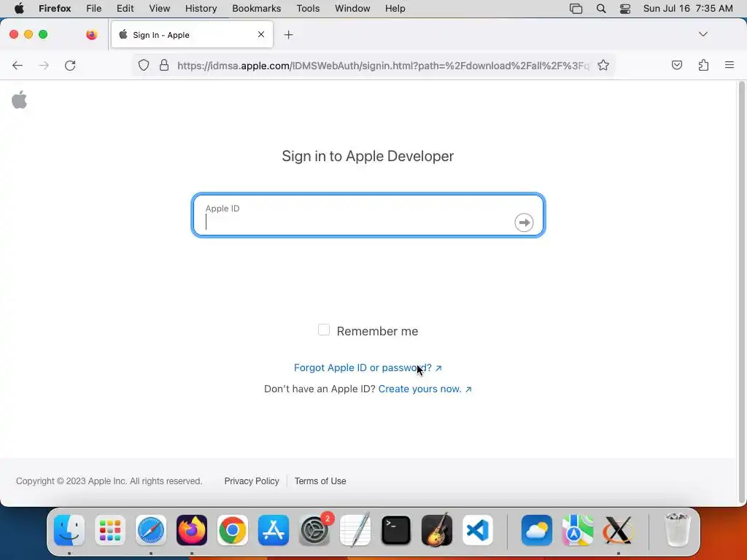Launch Safari from the Dock
Image resolution: width=747 pixels, height=560 pixels.
click(x=151, y=530)
